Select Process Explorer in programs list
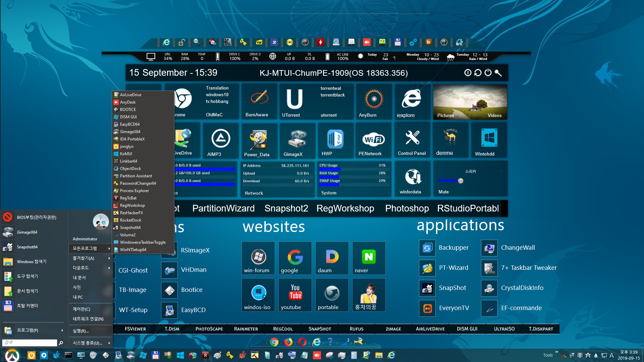 143,191
